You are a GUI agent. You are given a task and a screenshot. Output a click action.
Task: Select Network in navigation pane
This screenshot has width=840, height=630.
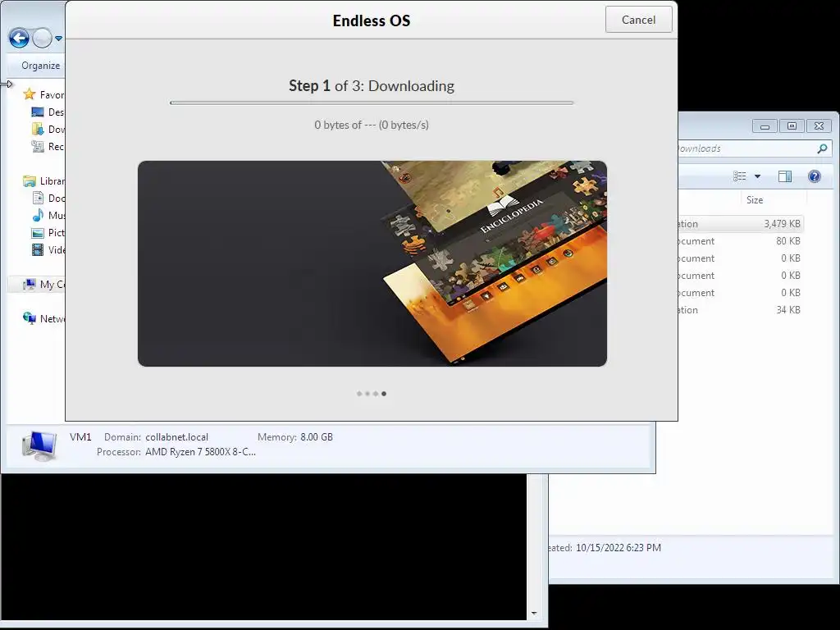(x=43, y=319)
